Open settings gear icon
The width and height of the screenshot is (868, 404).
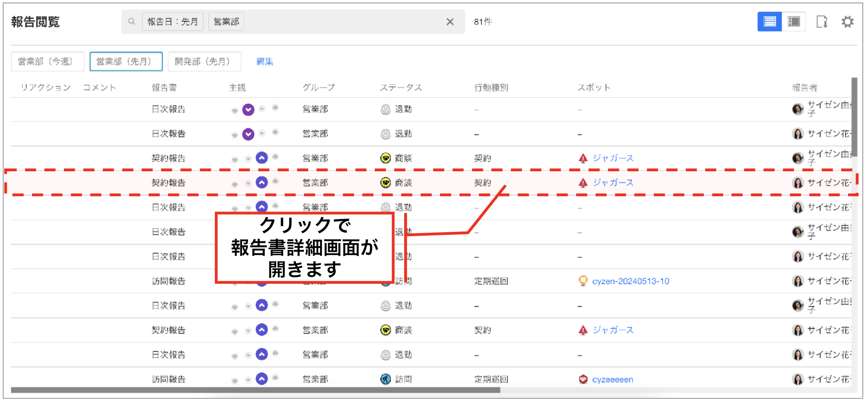[848, 22]
